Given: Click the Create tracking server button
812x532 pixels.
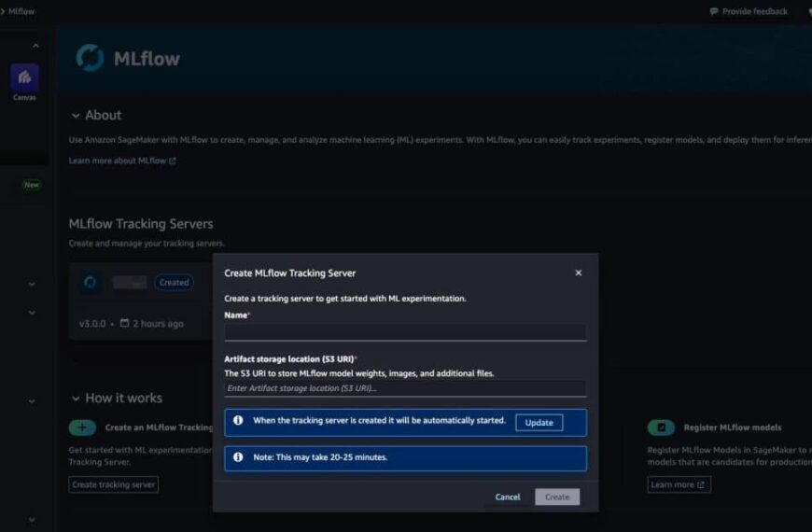Looking at the screenshot, I should 114,484.
